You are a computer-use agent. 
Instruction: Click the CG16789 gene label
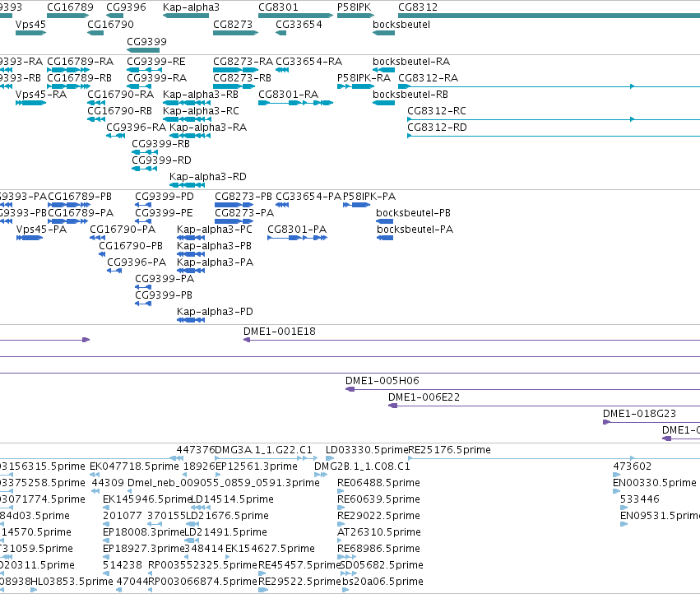tap(70, 7)
